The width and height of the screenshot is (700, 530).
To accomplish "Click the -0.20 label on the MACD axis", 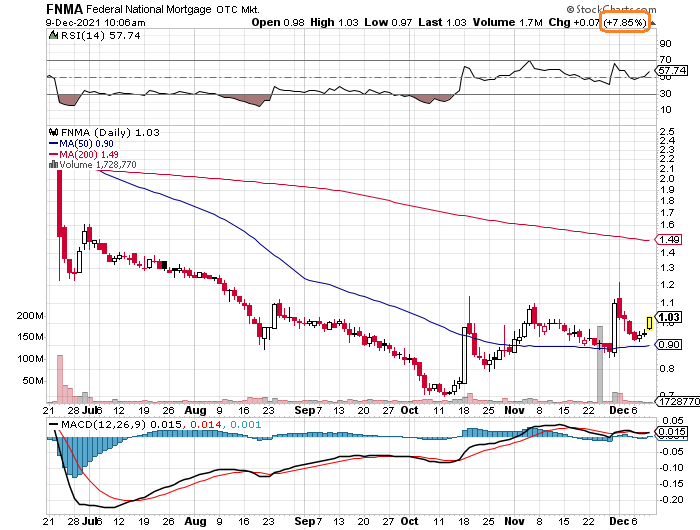I will coord(671,499).
